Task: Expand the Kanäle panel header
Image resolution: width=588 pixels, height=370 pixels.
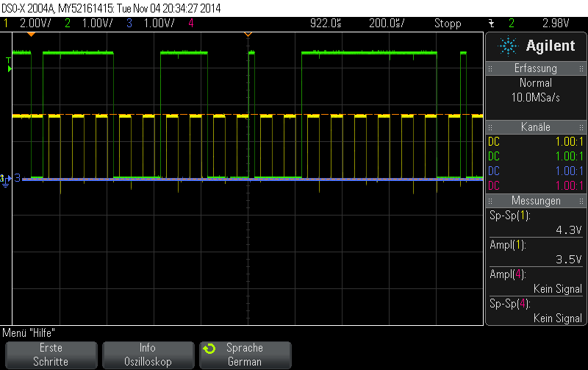Action: 535,127
